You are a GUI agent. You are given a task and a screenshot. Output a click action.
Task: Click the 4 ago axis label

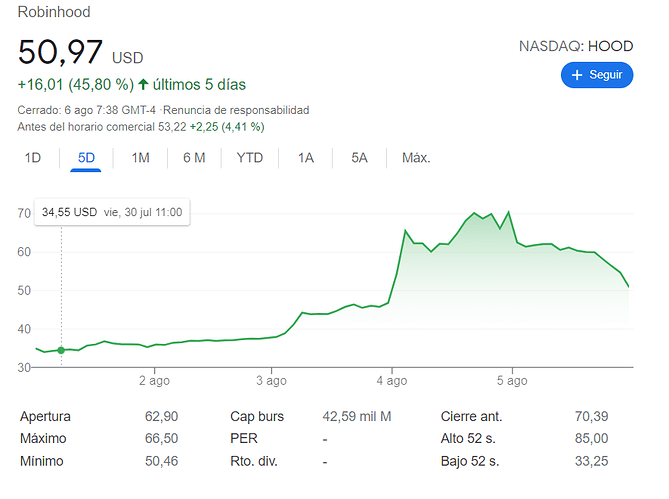pyautogui.click(x=392, y=380)
